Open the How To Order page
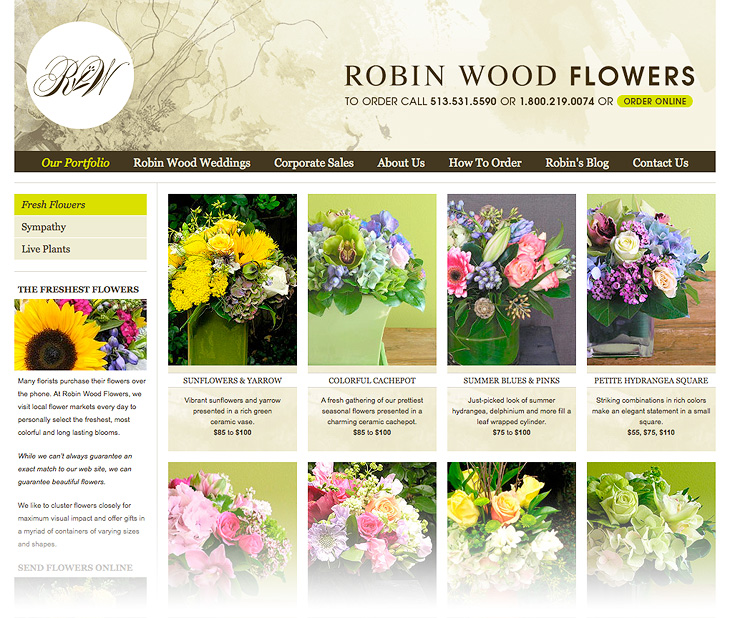Image resolution: width=730 pixels, height=618 pixels. point(485,162)
